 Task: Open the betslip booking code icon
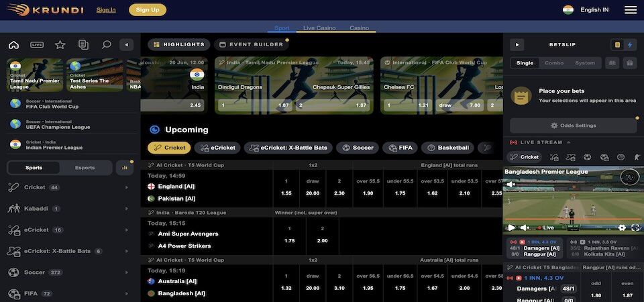[x=612, y=63]
